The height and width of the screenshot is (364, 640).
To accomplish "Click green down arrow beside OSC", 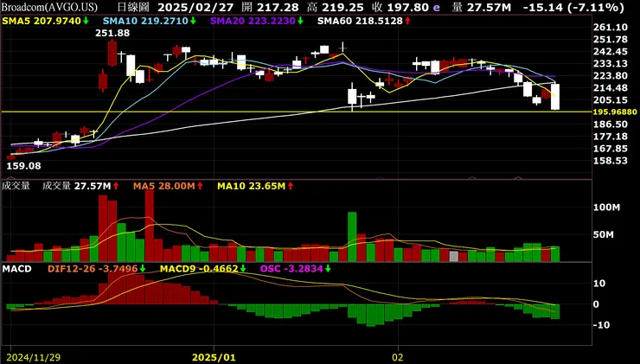I will coord(328,269).
